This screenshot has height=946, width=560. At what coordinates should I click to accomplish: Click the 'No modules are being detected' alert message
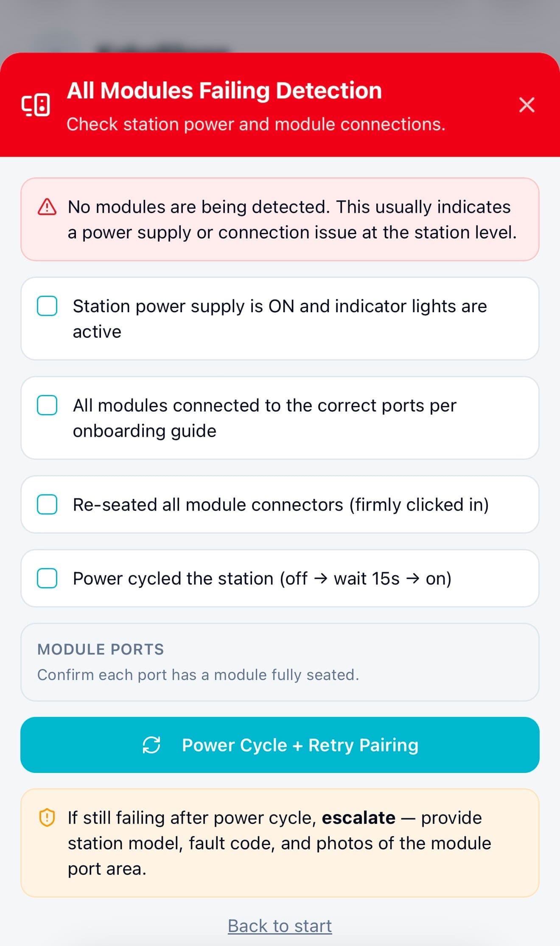292,220
